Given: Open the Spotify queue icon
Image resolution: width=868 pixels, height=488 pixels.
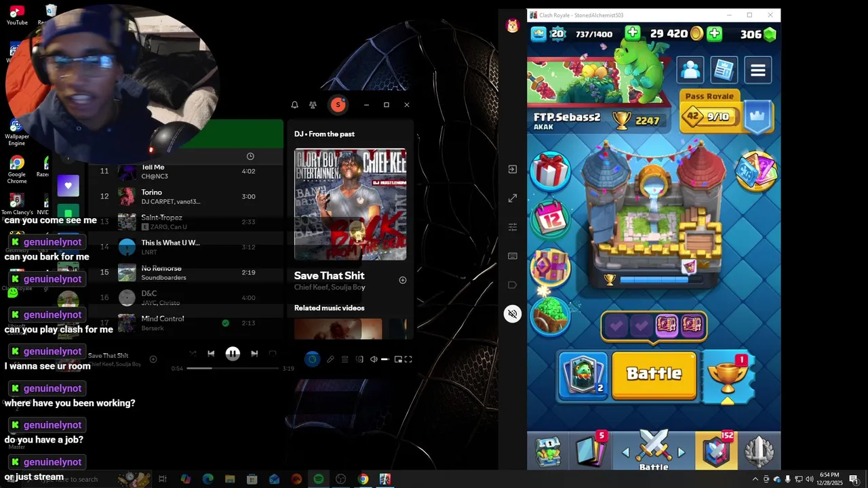Looking at the screenshot, I should (x=344, y=359).
